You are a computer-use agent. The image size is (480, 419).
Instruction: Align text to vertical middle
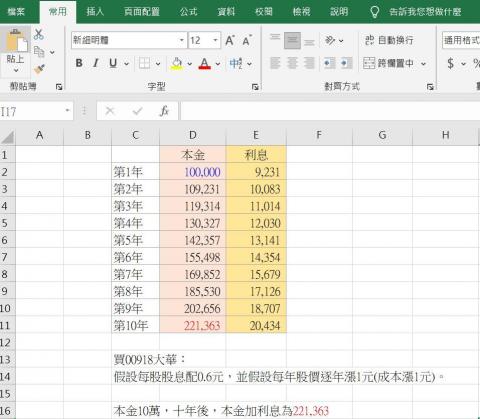[292, 40]
